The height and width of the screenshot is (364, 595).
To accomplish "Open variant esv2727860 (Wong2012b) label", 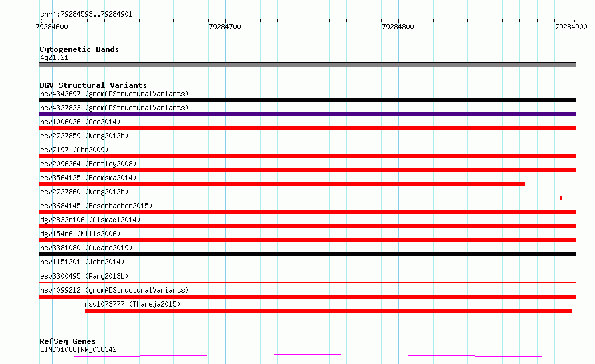I will (84, 192).
